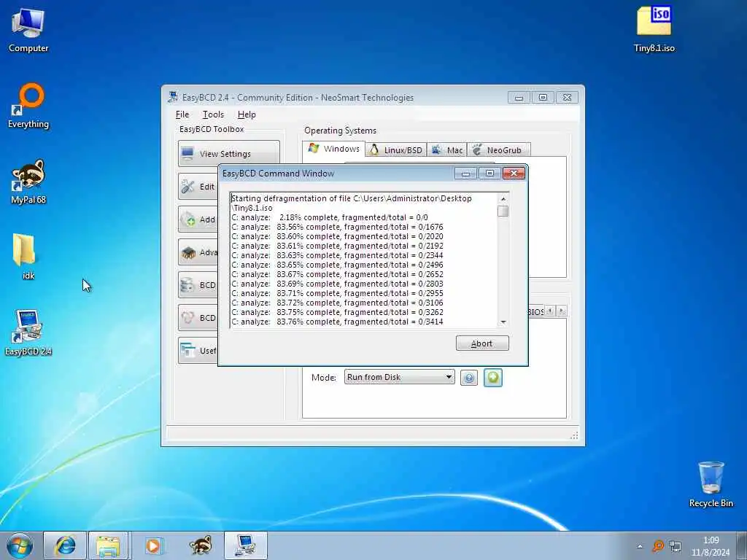Switch to the Linux/BSD tab
The width and height of the screenshot is (747, 560).
(x=396, y=150)
